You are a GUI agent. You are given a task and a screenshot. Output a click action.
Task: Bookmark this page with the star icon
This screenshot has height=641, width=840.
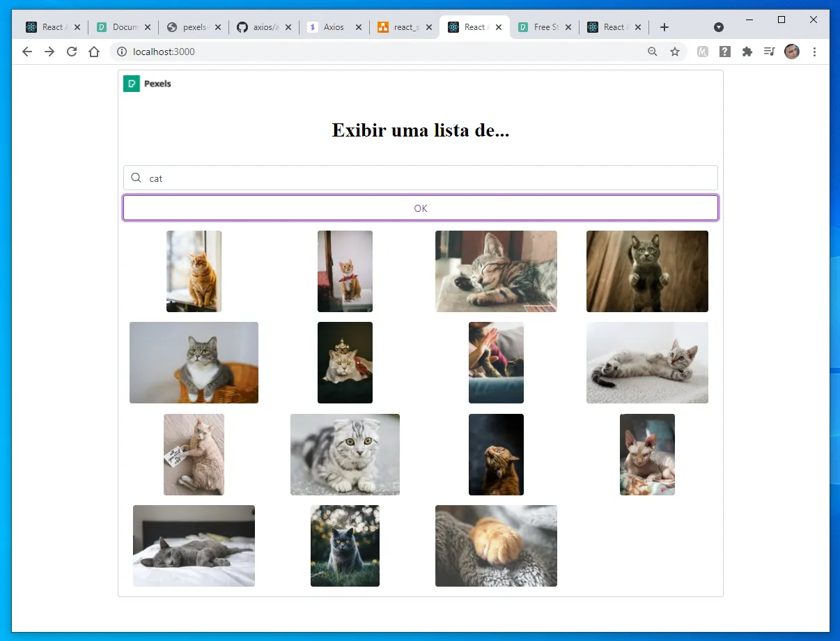click(675, 52)
